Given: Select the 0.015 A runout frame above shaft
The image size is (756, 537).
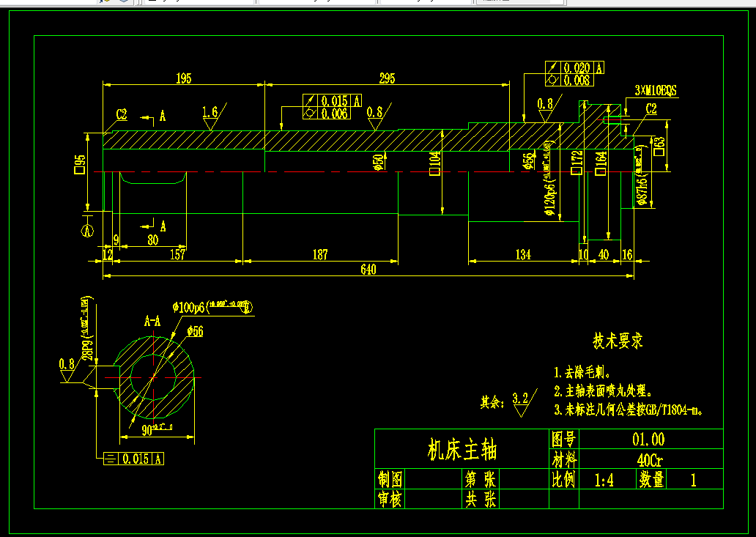Looking at the screenshot, I should (332, 101).
